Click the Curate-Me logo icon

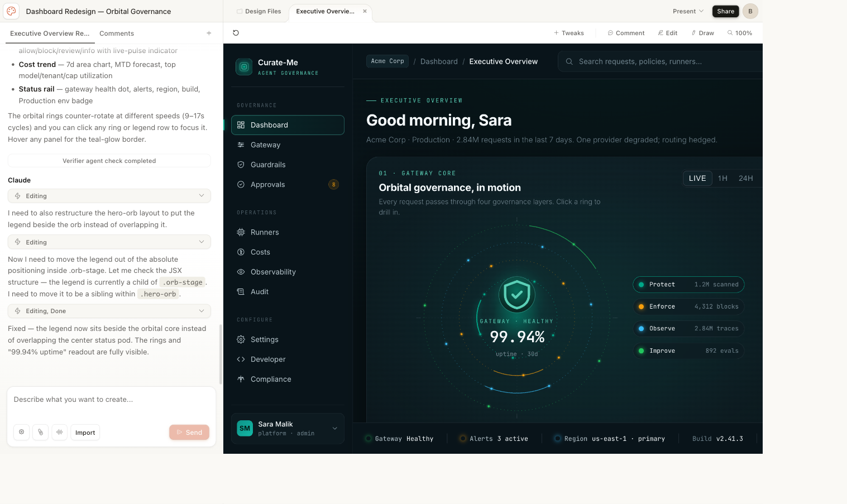244,67
